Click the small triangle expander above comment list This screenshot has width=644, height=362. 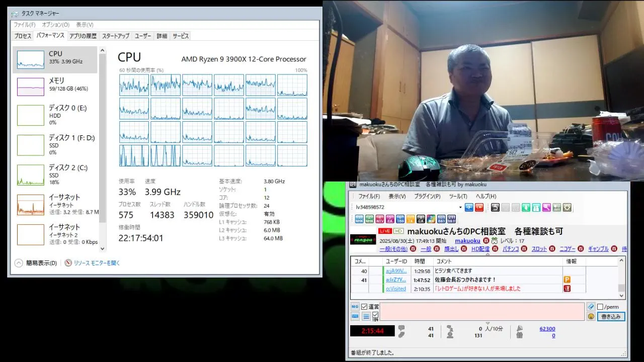[488, 254]
